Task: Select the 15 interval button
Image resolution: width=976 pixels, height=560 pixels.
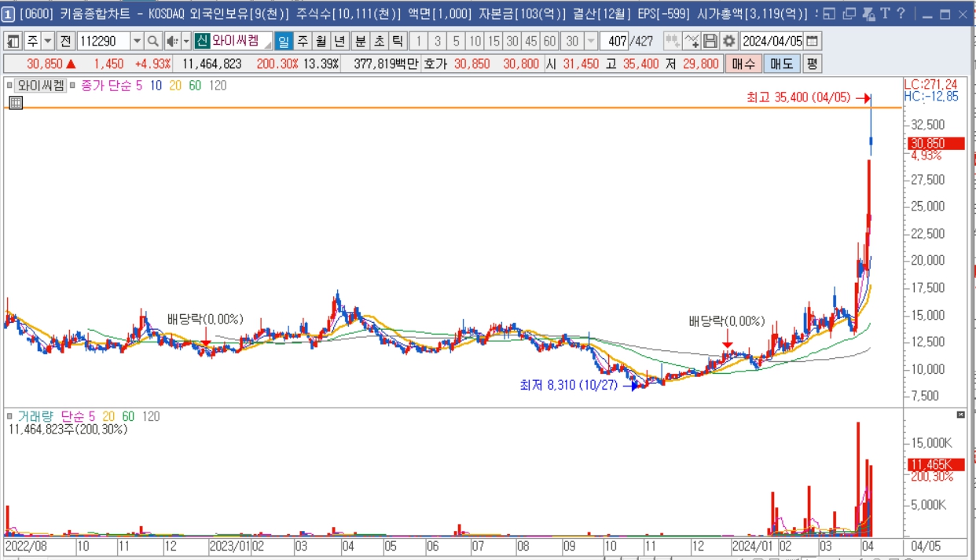Action: pos(494,42)
